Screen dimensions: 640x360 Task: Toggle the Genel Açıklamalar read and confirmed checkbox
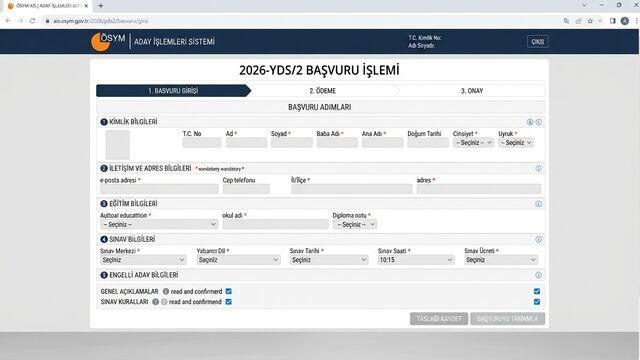tap(229, 291)
